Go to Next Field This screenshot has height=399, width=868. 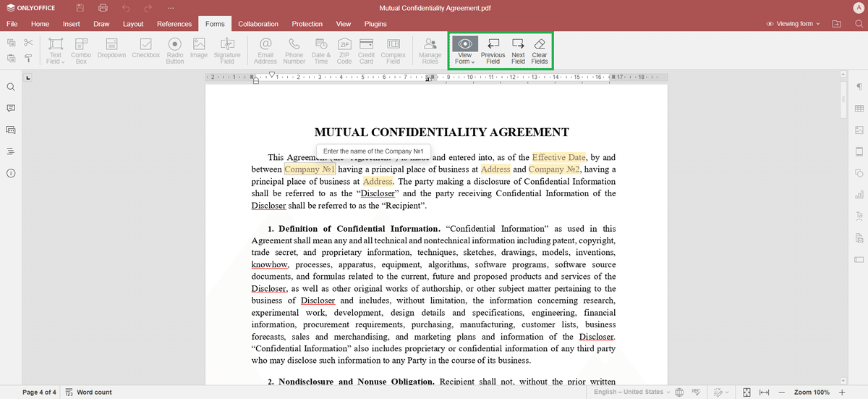(x=518, y=51)
